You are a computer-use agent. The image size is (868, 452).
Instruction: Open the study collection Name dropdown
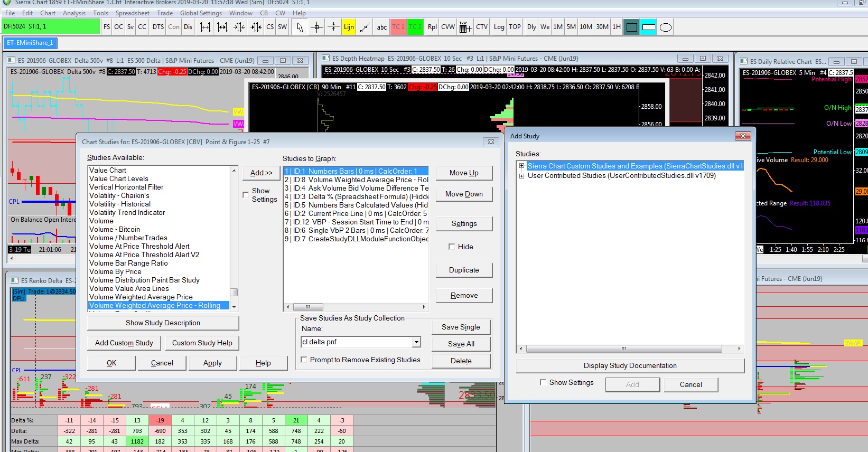coord(416,342)
